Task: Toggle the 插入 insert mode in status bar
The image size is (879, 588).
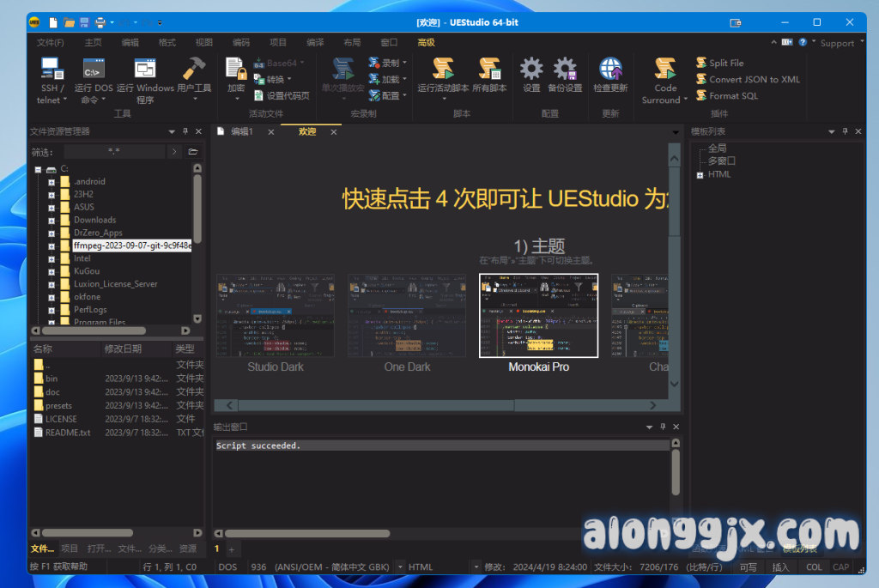Action: point(780,567)
